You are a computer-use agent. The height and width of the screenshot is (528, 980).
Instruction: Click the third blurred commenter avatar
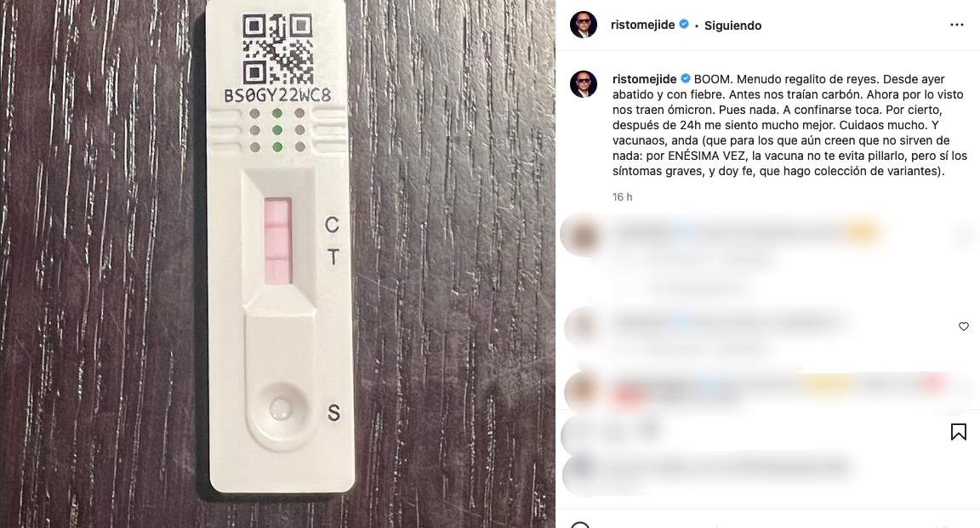pyautogui.click(x=581, y=391)
